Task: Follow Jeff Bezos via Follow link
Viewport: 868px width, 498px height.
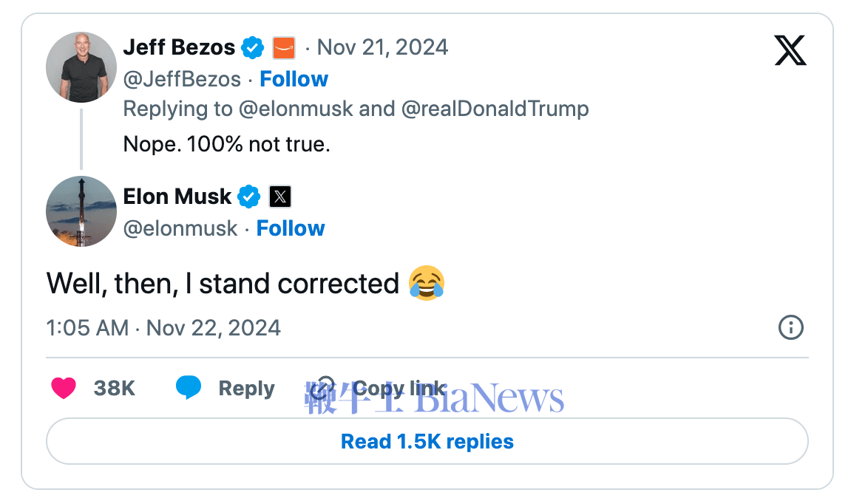Action: 294,79
